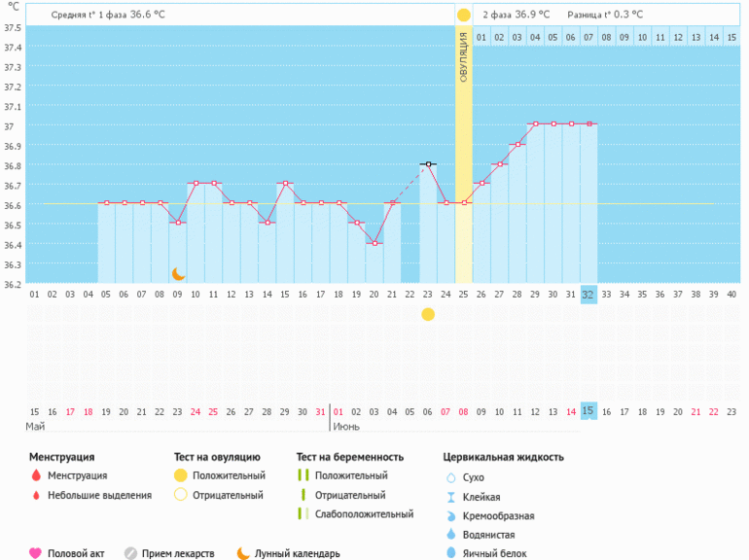Click the red June date 08

463,412
